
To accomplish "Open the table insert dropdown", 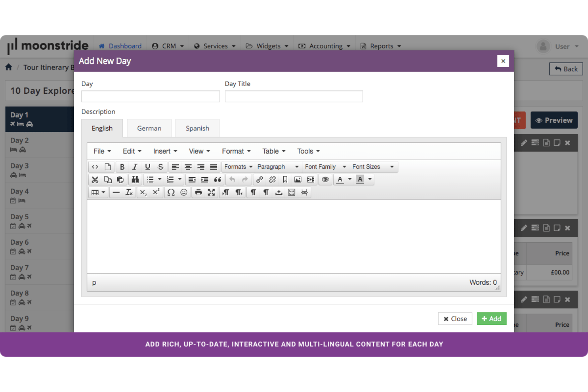I will pos(98,192).
